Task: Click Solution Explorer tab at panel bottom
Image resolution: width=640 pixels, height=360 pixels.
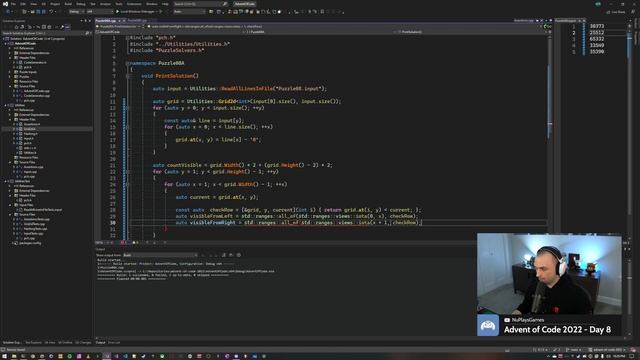Action: click(12, 343)
